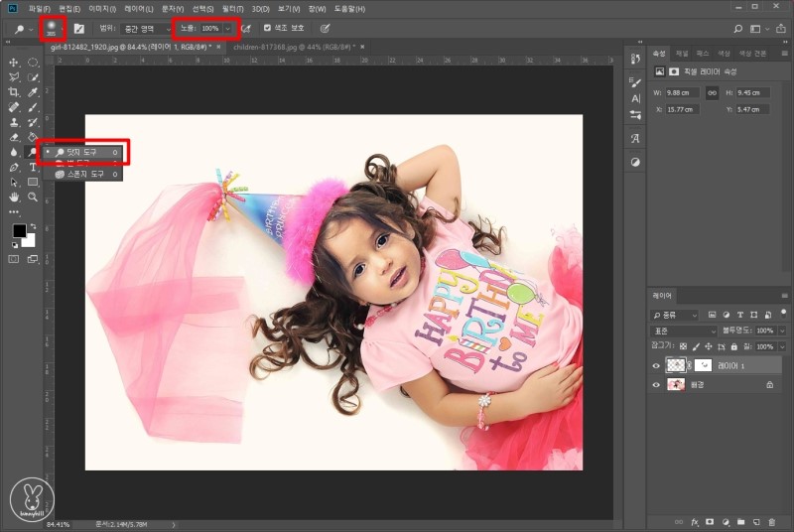Activate the Zoom tool in the toolbox
This screenshot has width=794, height=532.
click(33, 198)
